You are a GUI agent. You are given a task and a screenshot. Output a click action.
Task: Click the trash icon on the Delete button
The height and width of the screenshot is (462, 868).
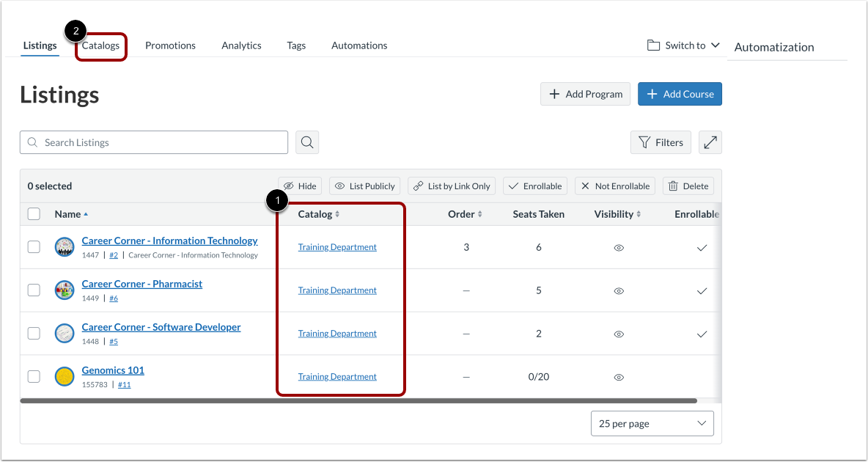pos(674,186)
